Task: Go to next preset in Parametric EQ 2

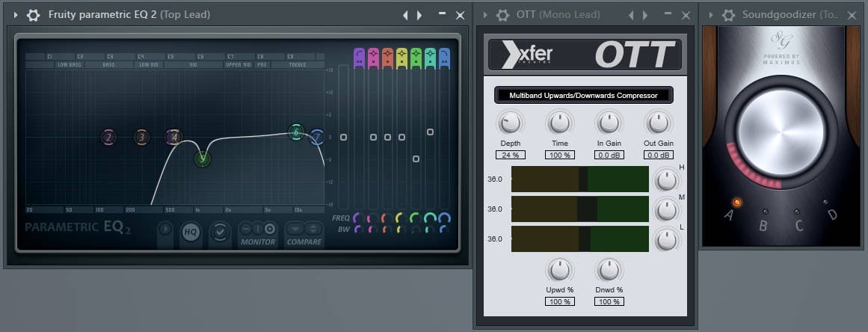Action: click(x=419, y=16)
